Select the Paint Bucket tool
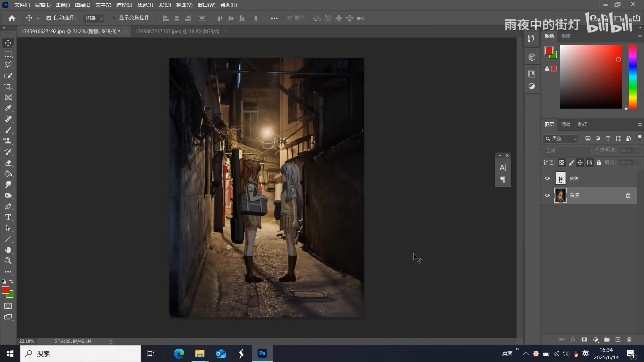 pyautogui.click(x=8, y=174)
